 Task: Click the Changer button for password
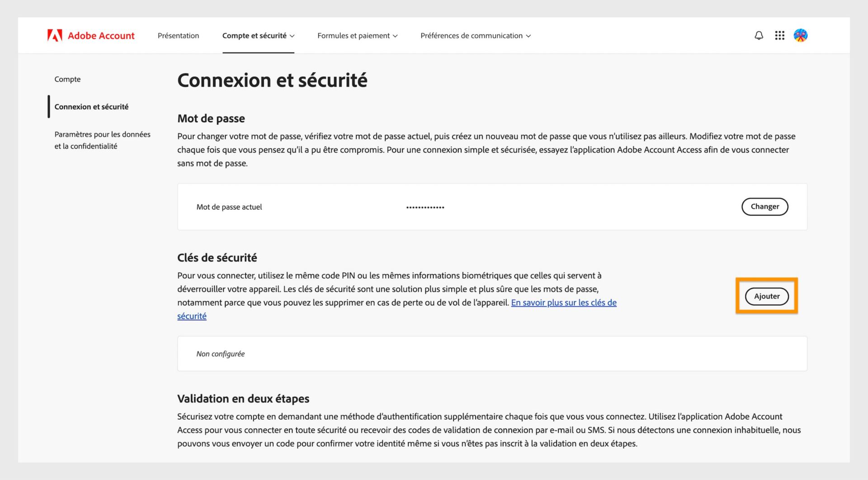(764, 207)
